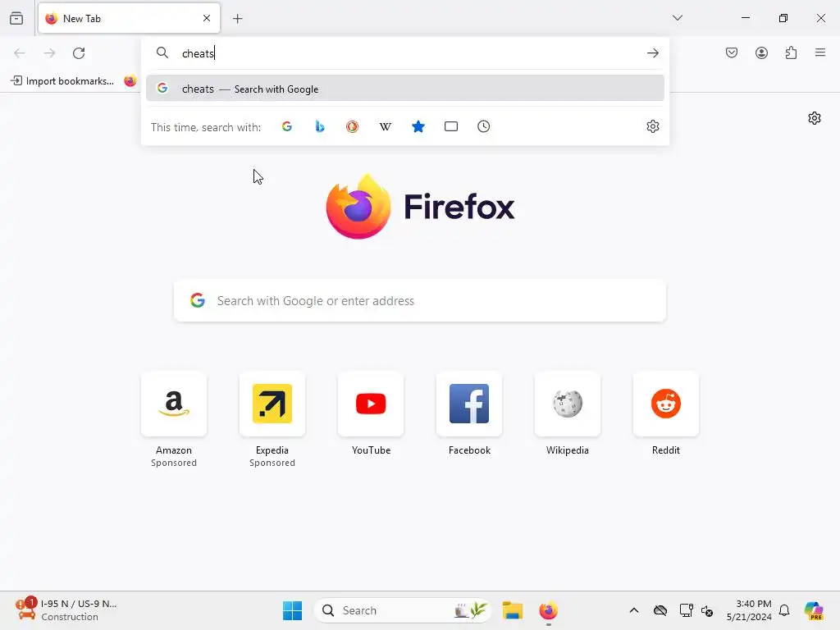Click the taskbar Search box
The width and height of the screenshot is (840, 630).
click(x=402, y=610)
